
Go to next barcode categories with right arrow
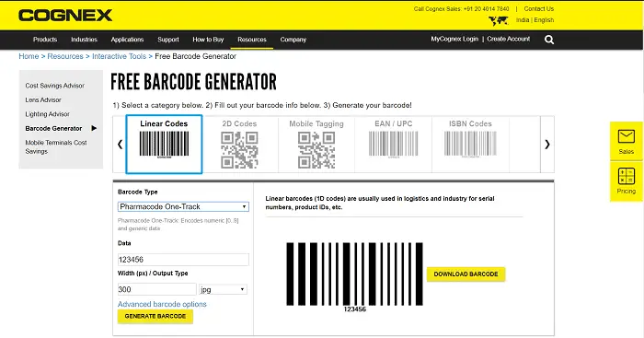pyautogui.click(x=547, y=145)
